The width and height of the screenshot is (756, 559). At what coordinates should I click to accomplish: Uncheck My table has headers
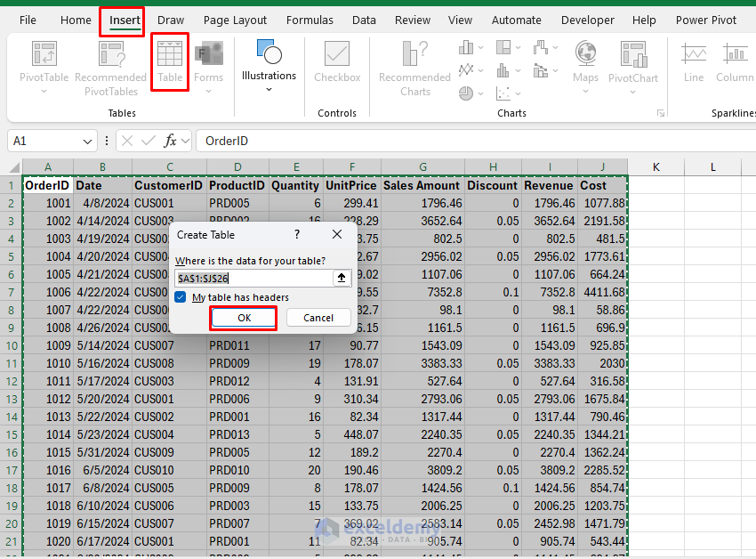coord(181,297)
